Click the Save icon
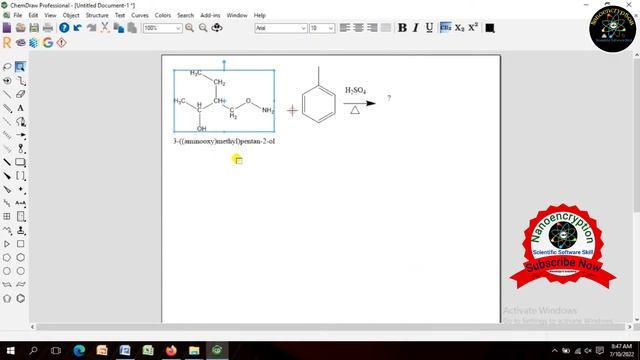 coord(34,28)
